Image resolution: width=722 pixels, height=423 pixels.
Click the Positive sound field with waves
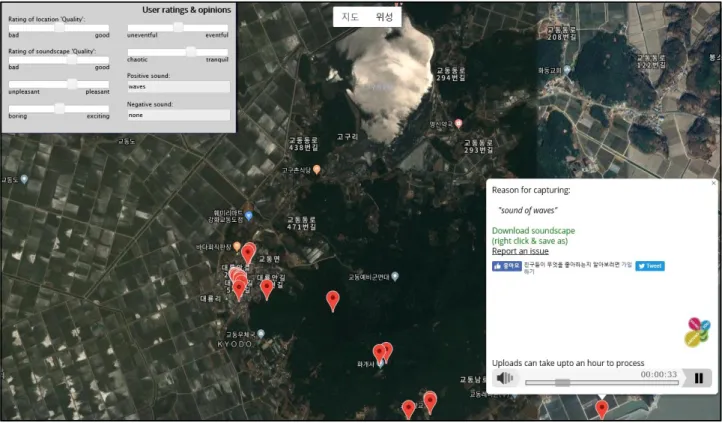click(x=179, y=87)
